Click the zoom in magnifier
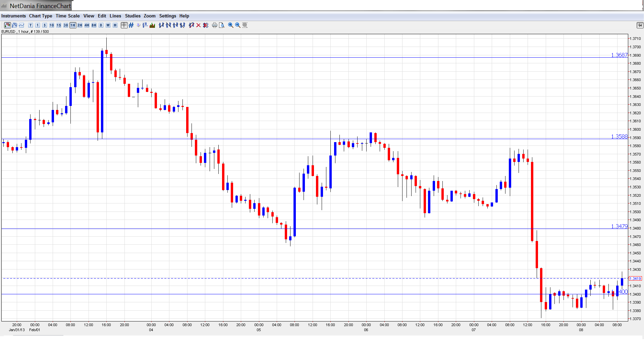 pyautogui.click(x=231, y=25)
